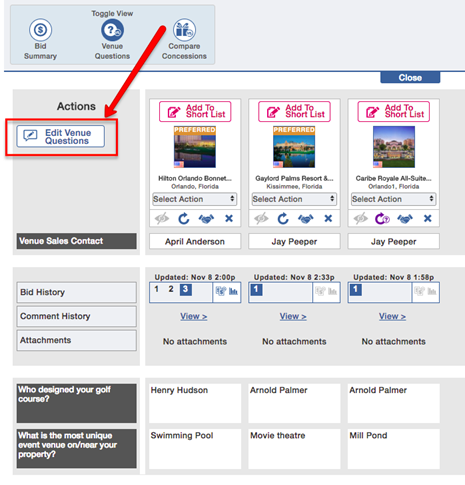465x485 pixels.
Task: Remove Caribe Royale venue with X icon
Action: [x=428, y=219]
